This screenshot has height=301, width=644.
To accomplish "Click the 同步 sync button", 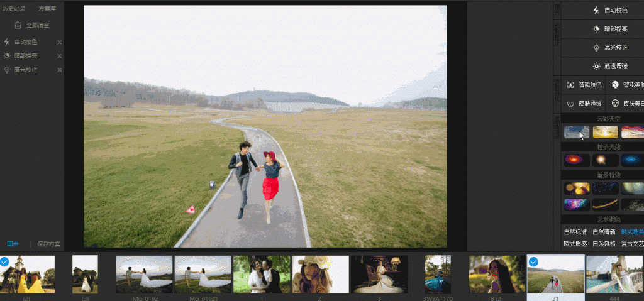I will (13, 244).
